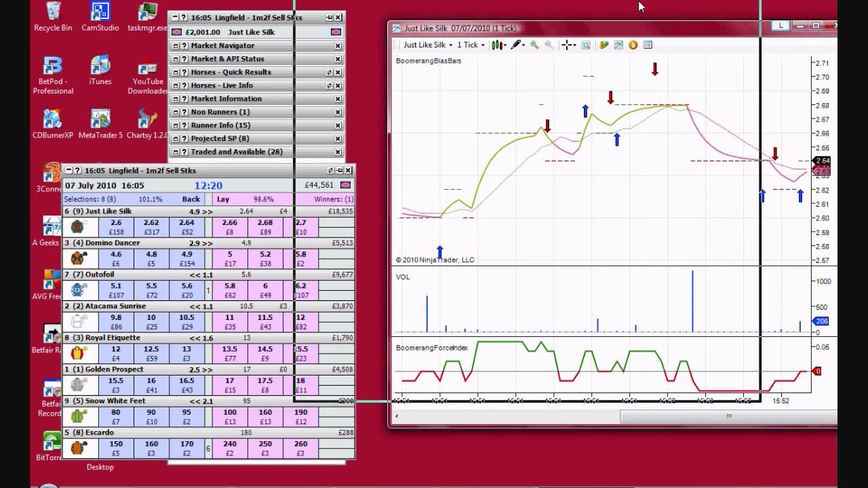868x488 pixels.
Task: Select the drawing pen tool in chart toolbar
Action: tap(516, 45)
